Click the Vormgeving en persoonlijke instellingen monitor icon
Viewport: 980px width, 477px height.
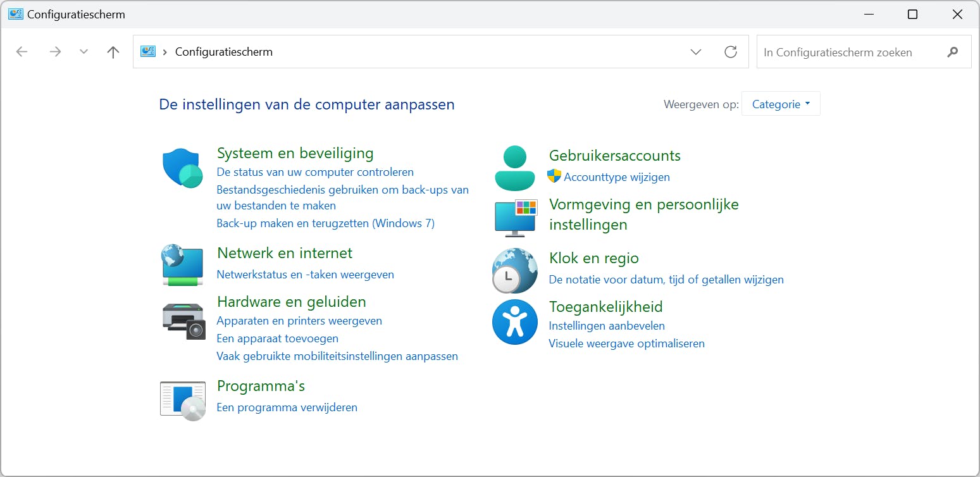tap(516, 217)
